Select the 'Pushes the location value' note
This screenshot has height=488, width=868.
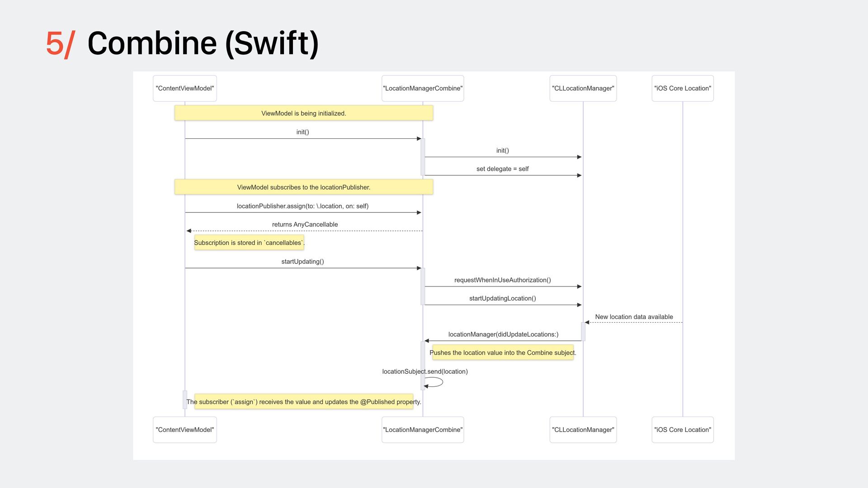point(502,352)
